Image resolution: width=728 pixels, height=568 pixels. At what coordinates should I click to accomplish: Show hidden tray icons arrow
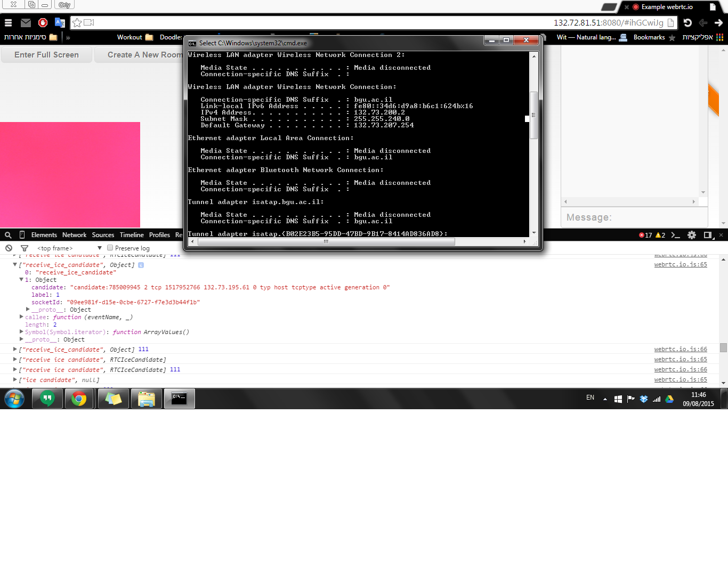pyautogui.click(x=605, y=399)
